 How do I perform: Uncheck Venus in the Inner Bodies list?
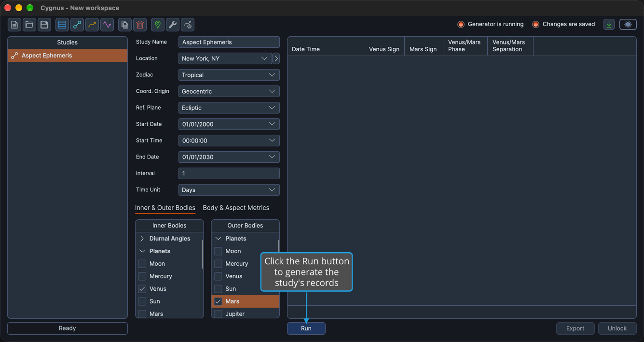142,289
